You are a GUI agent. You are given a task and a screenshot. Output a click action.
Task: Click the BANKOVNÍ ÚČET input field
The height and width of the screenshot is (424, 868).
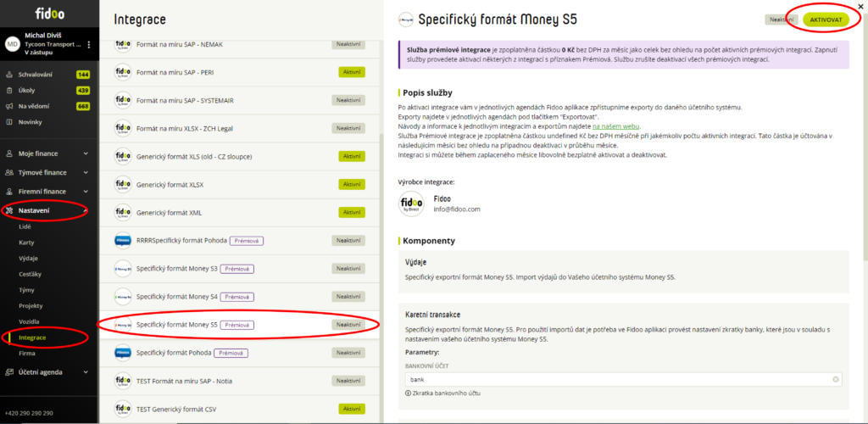623,380
